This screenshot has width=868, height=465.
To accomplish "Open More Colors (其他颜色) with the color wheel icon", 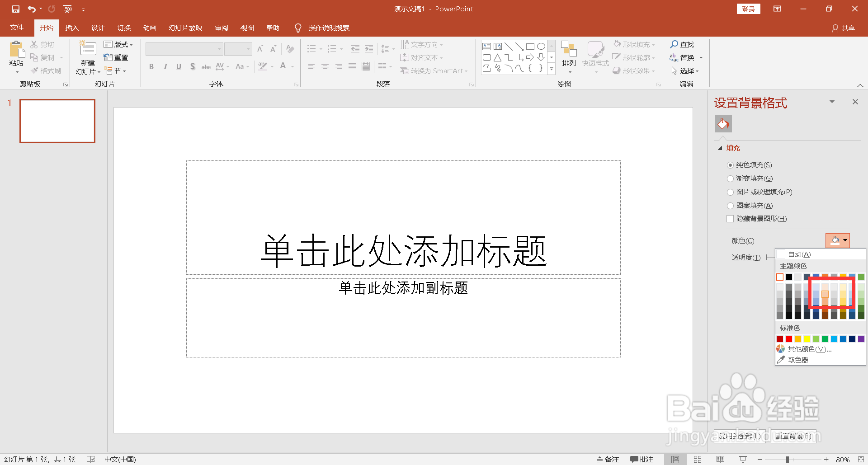I will pyautogui.click(x=781, y=349).
